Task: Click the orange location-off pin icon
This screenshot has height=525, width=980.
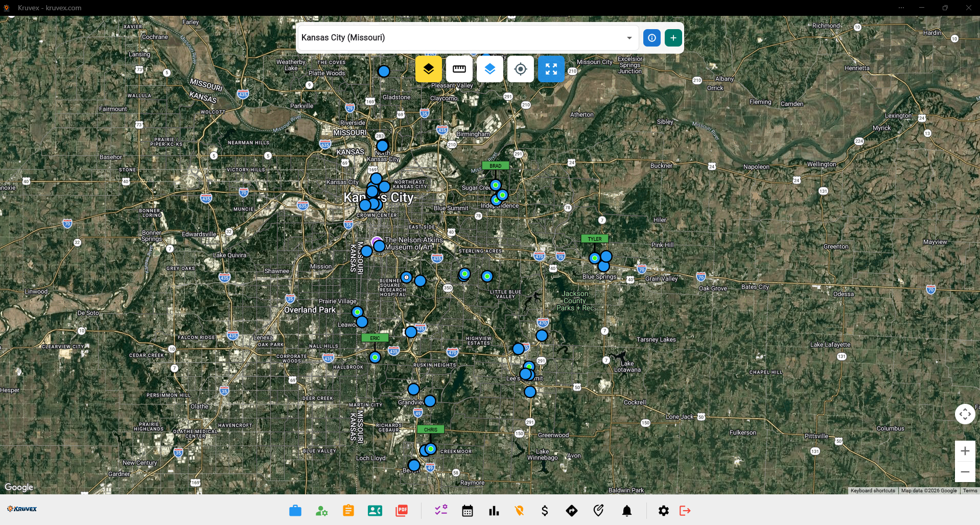Action: 520,511
